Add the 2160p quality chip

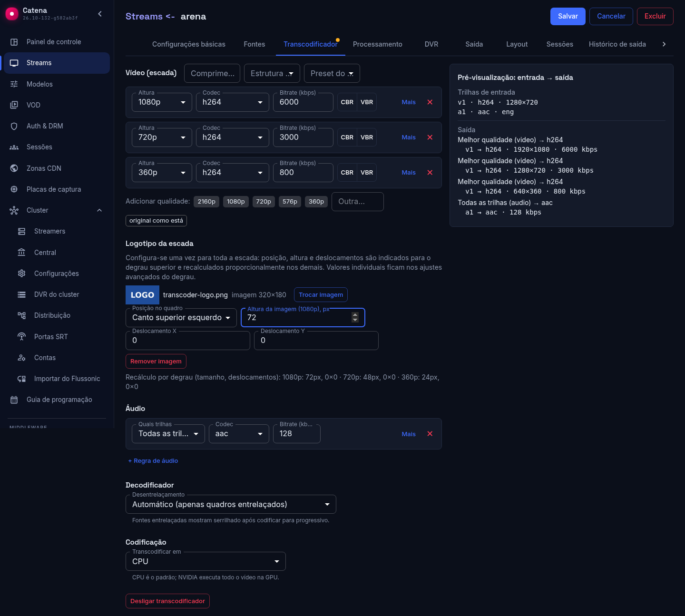coord(206,202)
